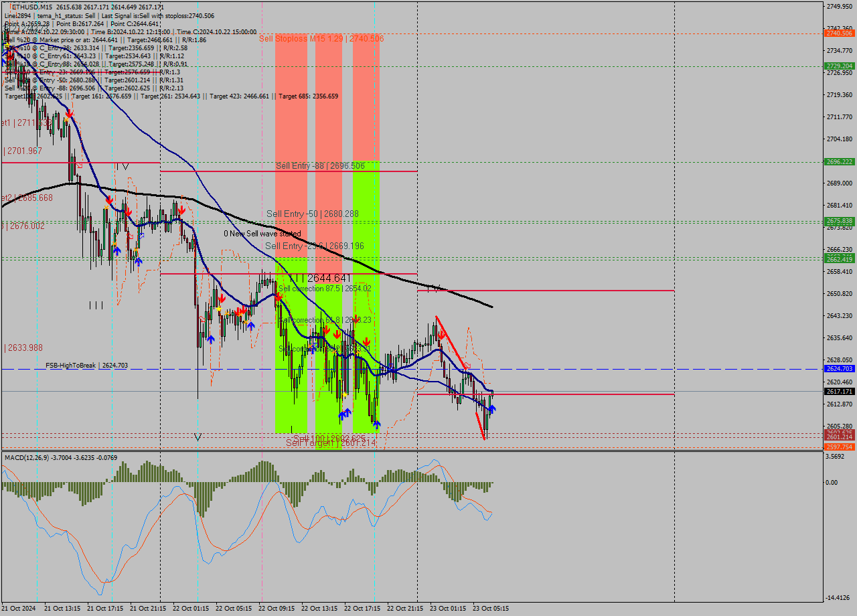This screenshot has height=616, width=857.
Task: Click the 2749.950 price scale value
Action: (840, 6)
